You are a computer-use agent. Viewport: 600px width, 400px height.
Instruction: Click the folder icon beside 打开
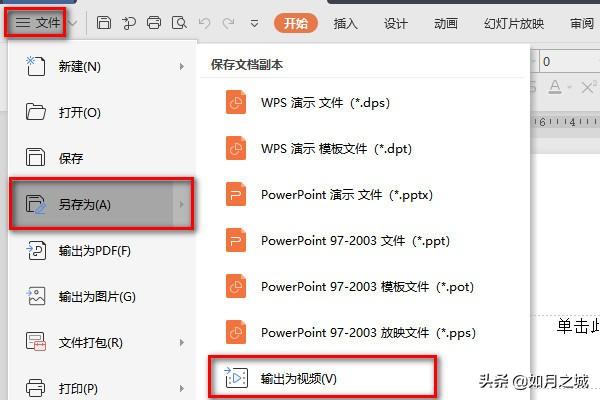(x=36, y=112)
